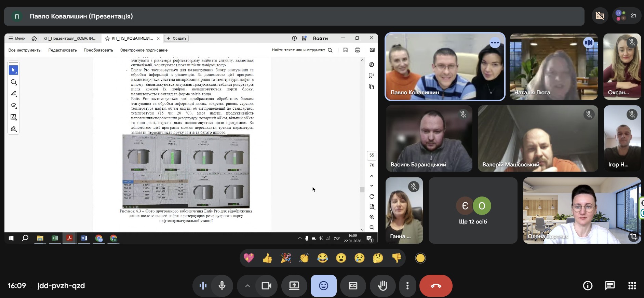Open the chat with everyone panel
Viewport: 644px width, 298px height.
coord(610,286)
